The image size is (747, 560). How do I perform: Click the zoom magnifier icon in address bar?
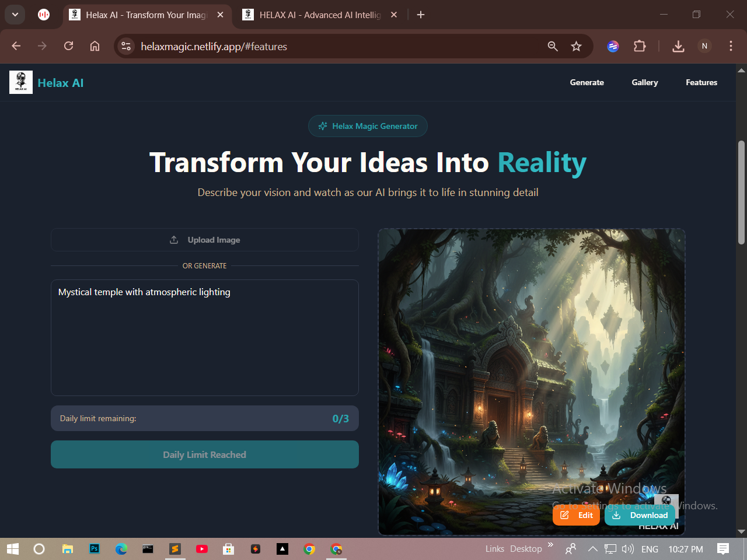point(552,46)
